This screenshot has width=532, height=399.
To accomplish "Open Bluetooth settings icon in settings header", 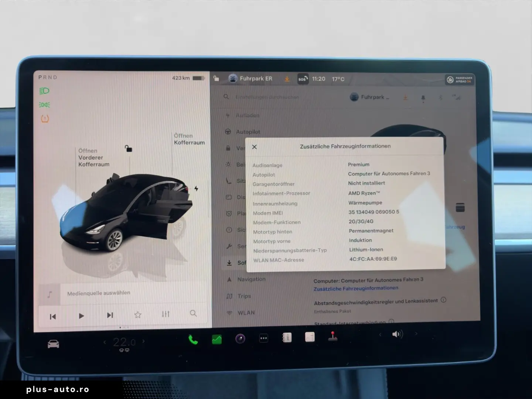I will click(x=440, y=98).
